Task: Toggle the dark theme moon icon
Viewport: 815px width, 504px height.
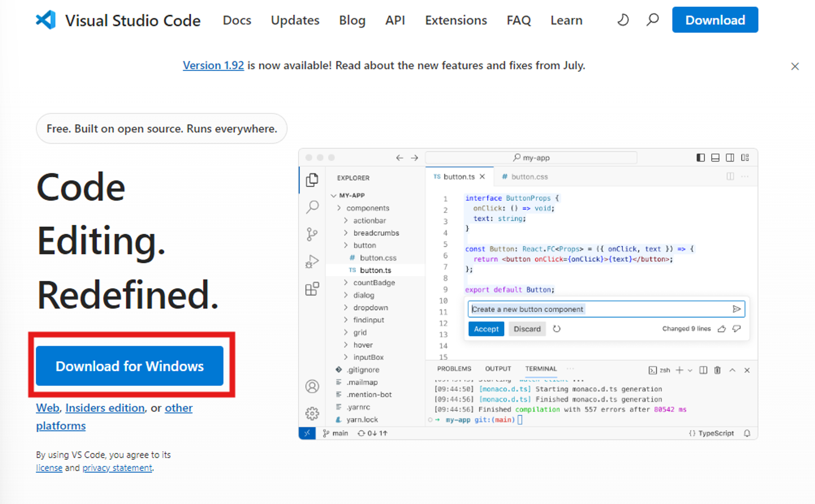Action: 623,20
